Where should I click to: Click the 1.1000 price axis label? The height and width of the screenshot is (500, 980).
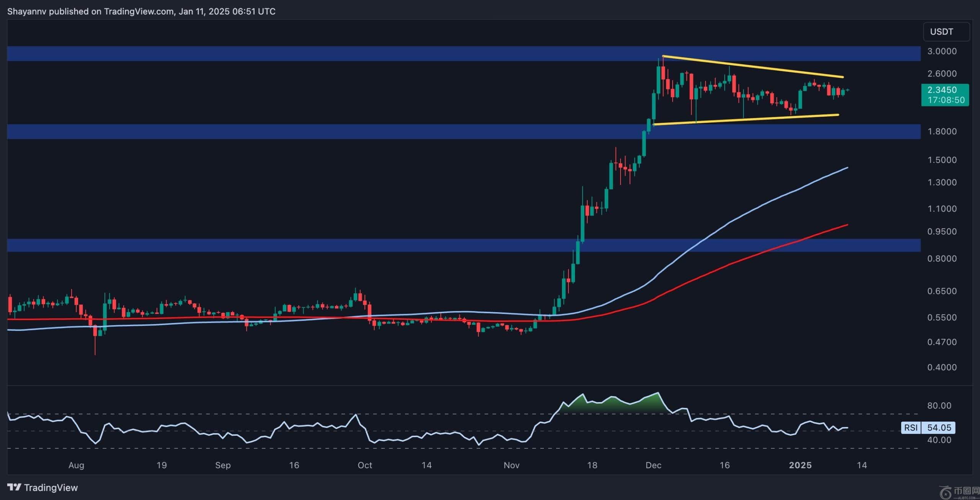point(942,209)
